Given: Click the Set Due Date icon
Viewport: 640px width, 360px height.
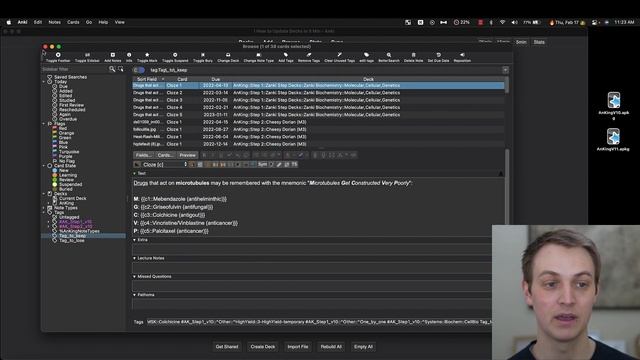Looking at the screenshot, I should pyautogui.click(x=438, y=55).
